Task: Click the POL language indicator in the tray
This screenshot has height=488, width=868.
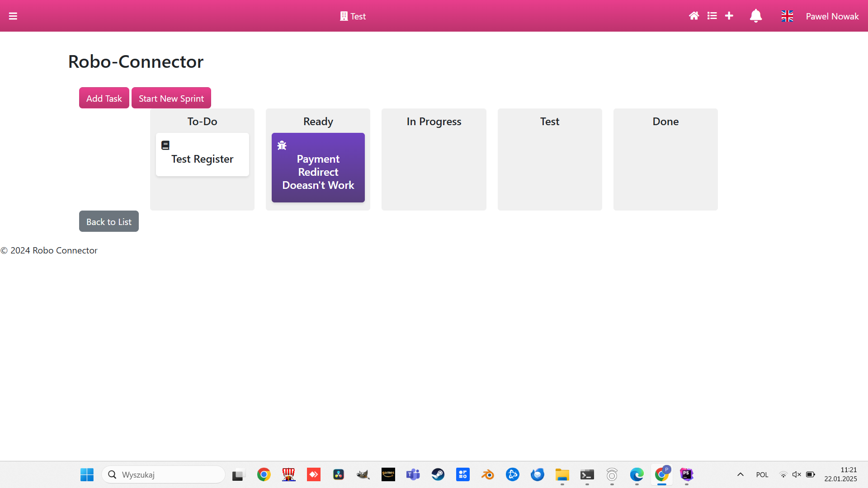Action: [762, 474]
